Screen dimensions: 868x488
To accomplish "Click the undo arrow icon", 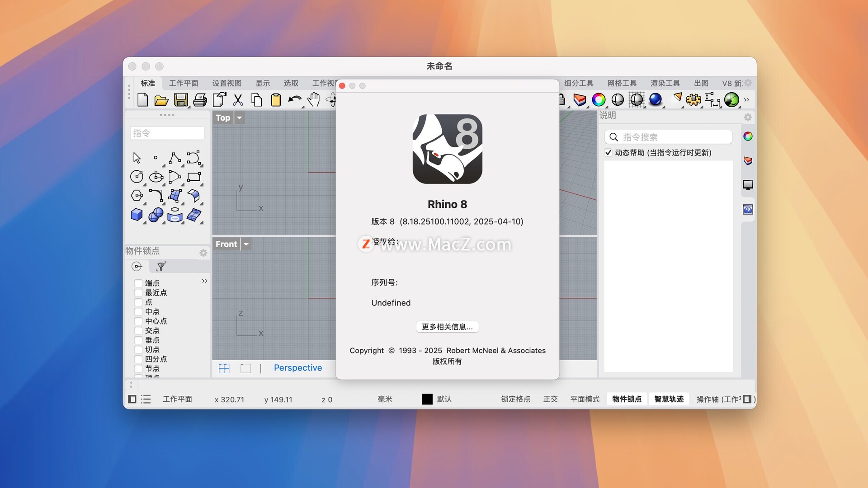I will pyautogui.click(x=295, y=99).
